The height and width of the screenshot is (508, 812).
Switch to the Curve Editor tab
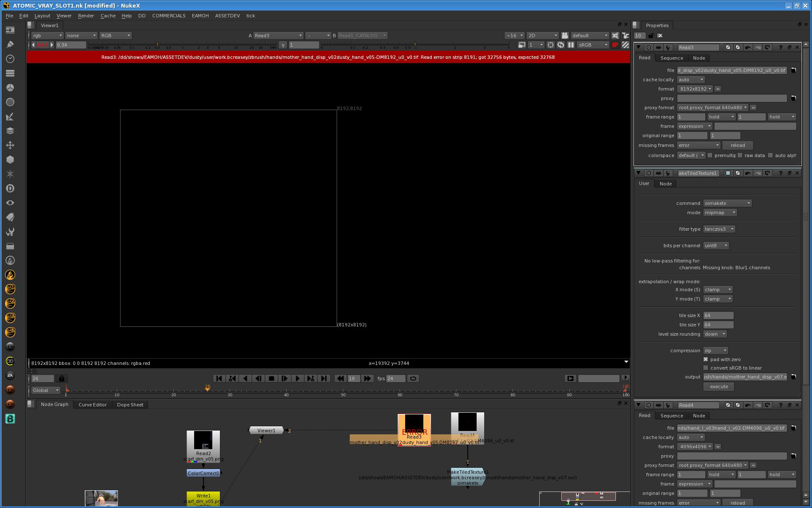click(x=93, y=405)
